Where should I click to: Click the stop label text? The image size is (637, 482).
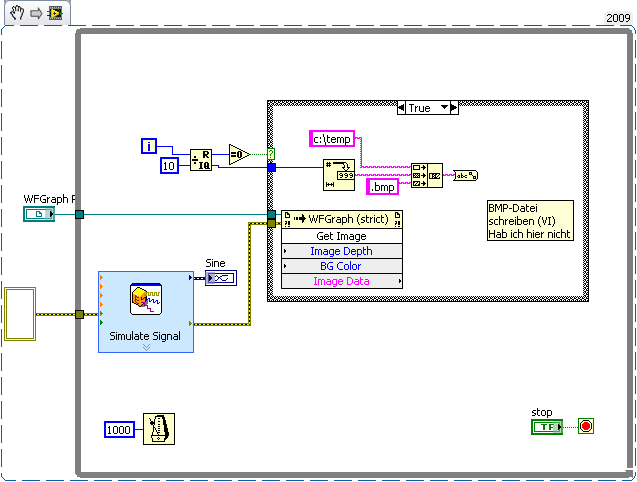[x=542, y=412]
